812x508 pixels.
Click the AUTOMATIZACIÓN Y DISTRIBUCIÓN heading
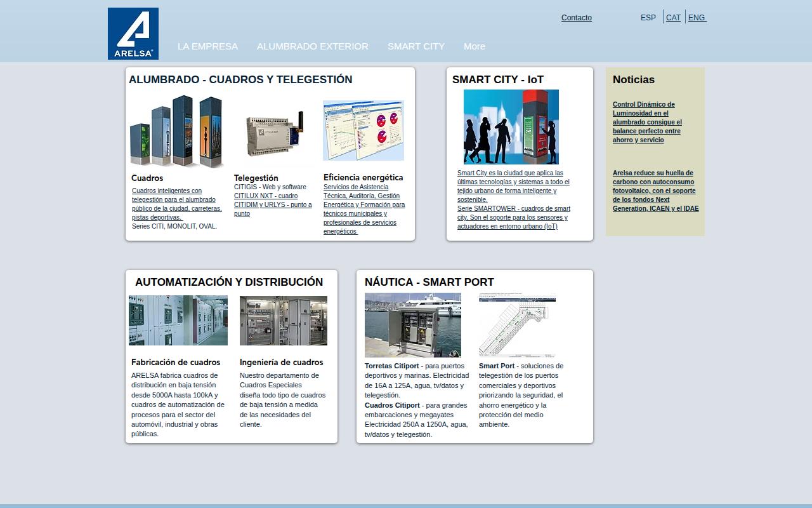pos(229,282)
